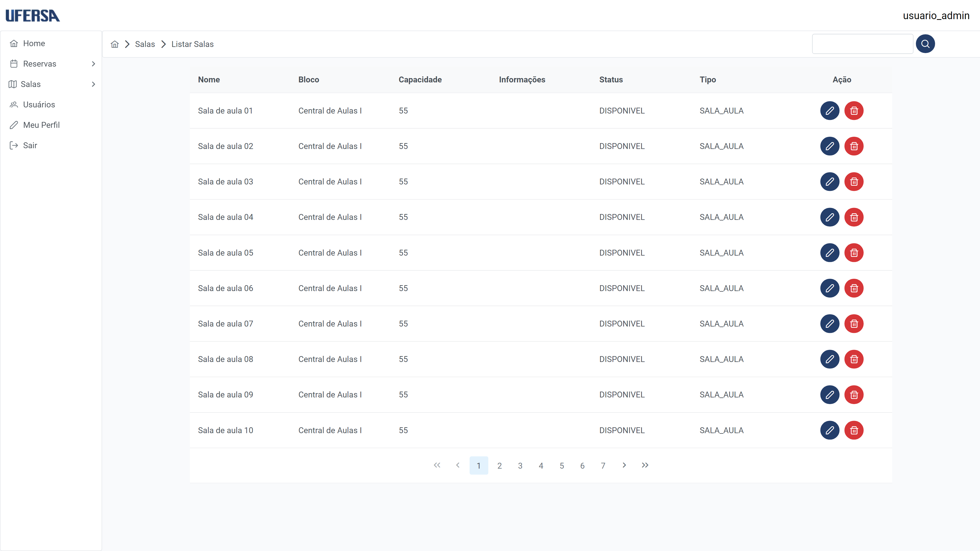Go to page 5 of rooms
This screenshot has width=980, height=551.
(x=561, y=466)
